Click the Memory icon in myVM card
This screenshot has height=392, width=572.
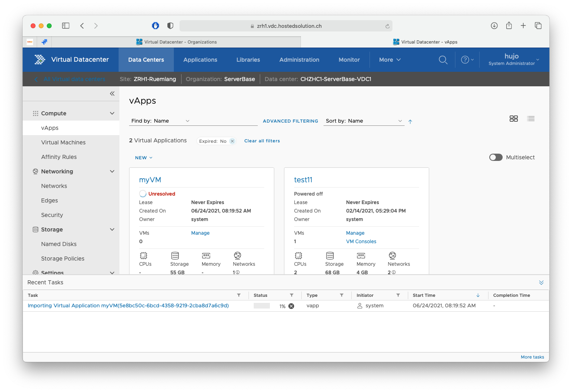(206, 256)
